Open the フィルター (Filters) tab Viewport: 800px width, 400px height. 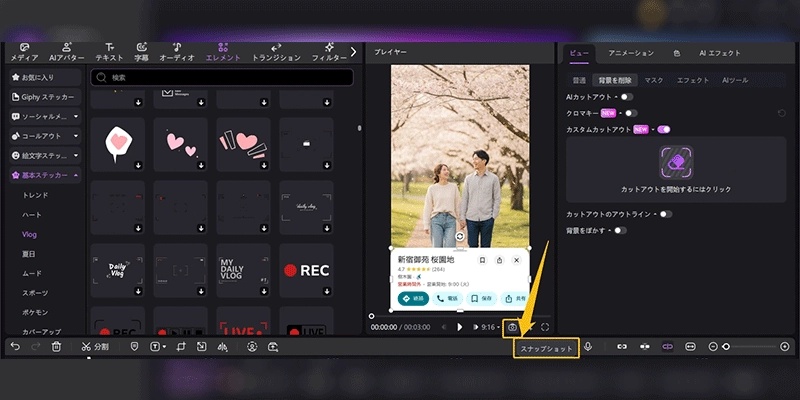pos(329,53)
